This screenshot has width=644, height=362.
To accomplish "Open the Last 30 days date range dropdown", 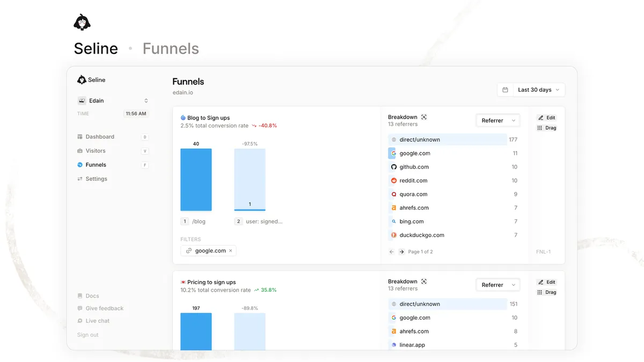I will pos(539,90).
